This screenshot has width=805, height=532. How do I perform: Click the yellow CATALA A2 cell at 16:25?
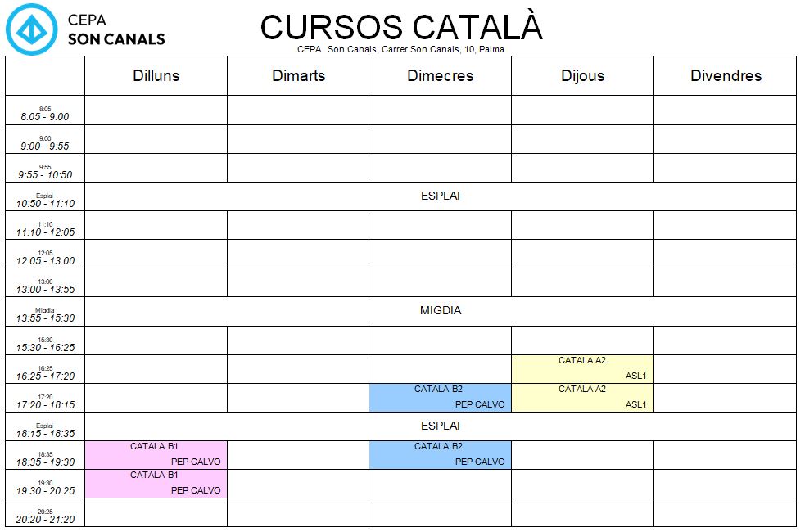(x=583, y=369)
